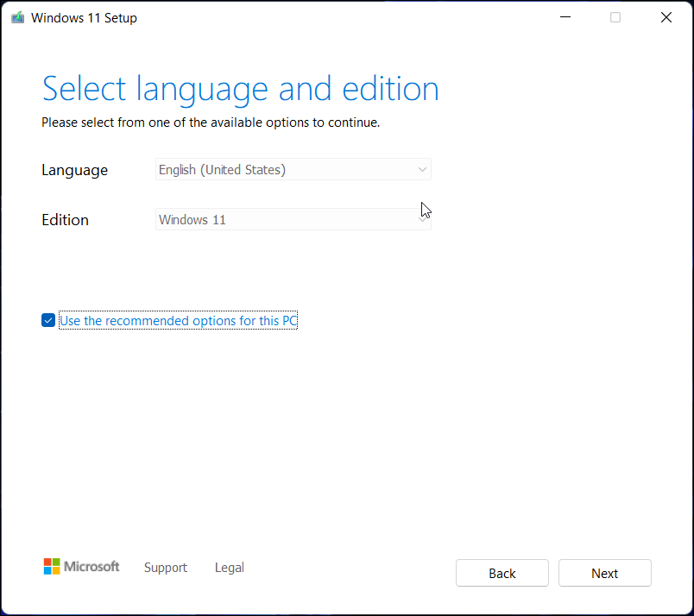View Legal information
Viewport: 694px width, 616px height.
[x=229, y=567]
